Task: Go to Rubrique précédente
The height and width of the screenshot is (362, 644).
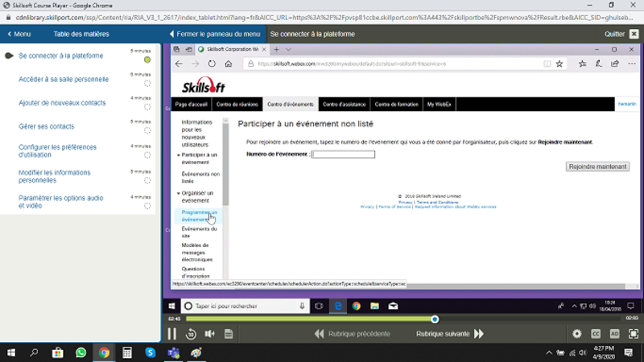Action: click(x=353, y=334)
